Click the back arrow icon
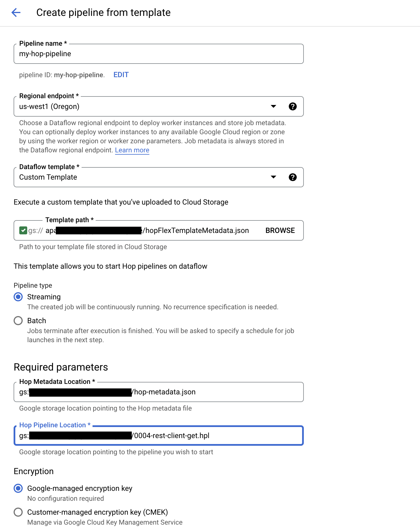The width and height of the screenshot is (420, 530). (x=16, y=12)
